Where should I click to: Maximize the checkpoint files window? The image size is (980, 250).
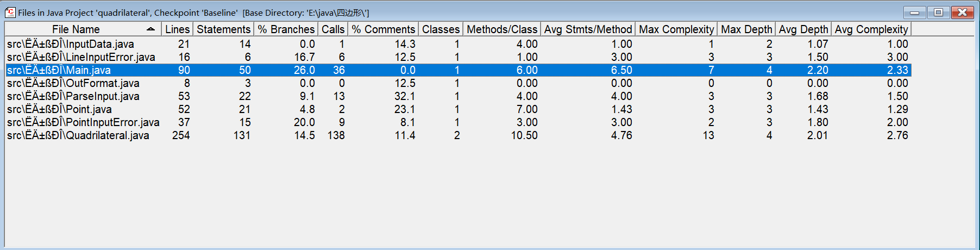click(938, 12)
